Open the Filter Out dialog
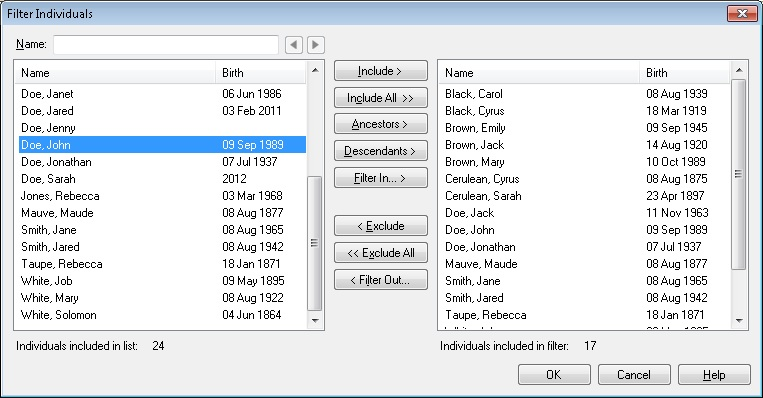 [x=381, y=280]
